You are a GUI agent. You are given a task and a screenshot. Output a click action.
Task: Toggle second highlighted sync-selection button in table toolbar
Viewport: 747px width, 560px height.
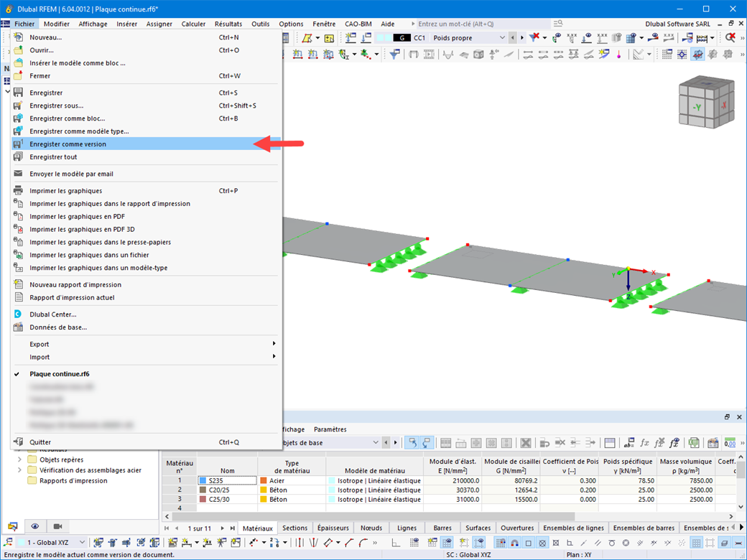(426, 443)
